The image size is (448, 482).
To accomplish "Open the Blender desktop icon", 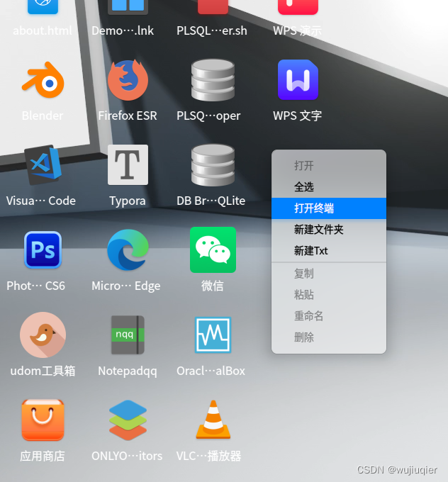I will [x=43, y=80].
